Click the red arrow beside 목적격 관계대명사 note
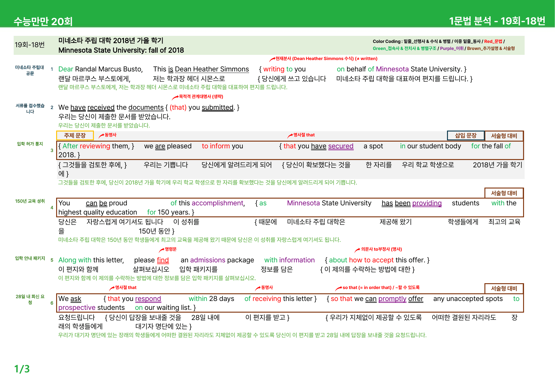This screenshot has width=555, height=392. pos(175,97)
